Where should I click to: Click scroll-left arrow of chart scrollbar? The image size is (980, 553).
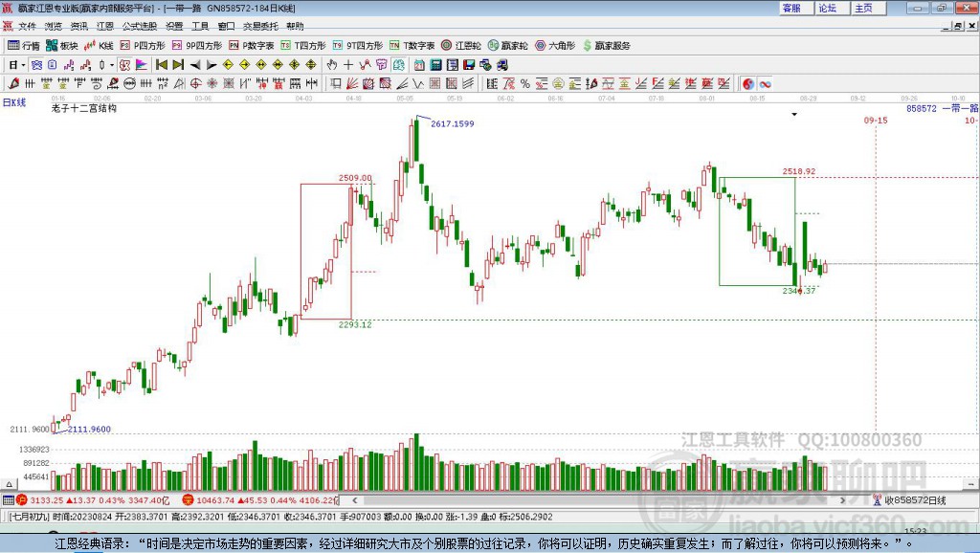point(354,499)
